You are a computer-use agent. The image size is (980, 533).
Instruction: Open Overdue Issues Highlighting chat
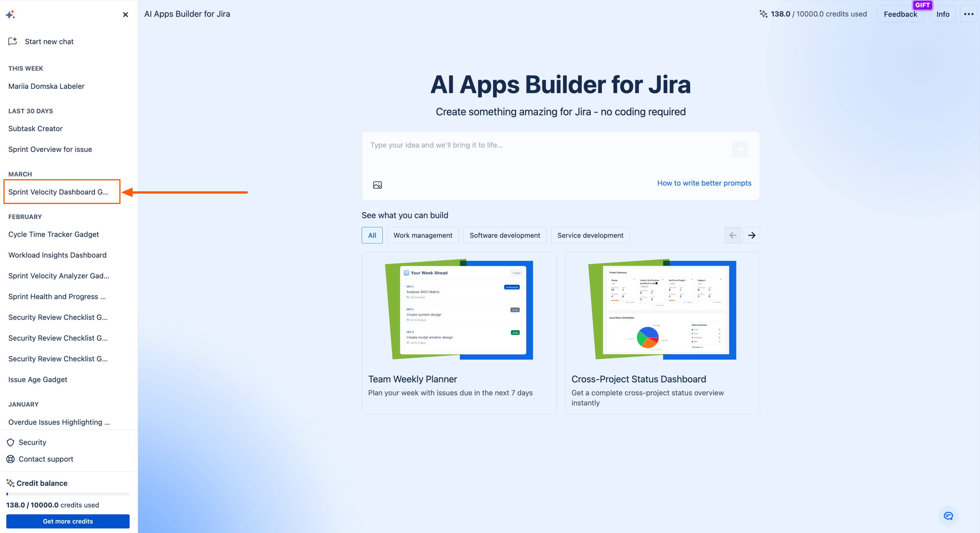59,422
